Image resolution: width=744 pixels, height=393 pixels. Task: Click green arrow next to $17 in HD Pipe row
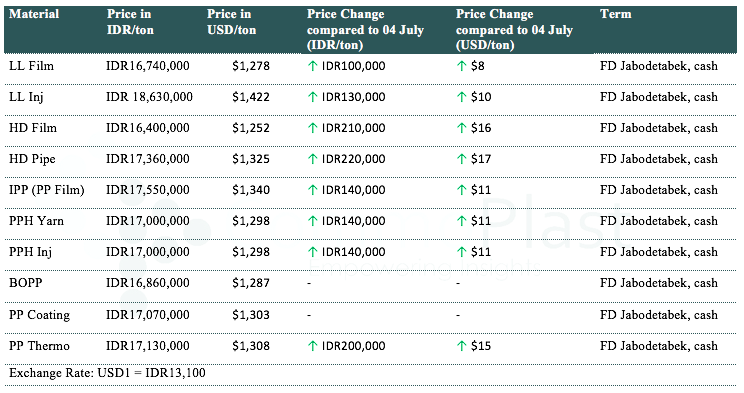(x=461, y=159)
